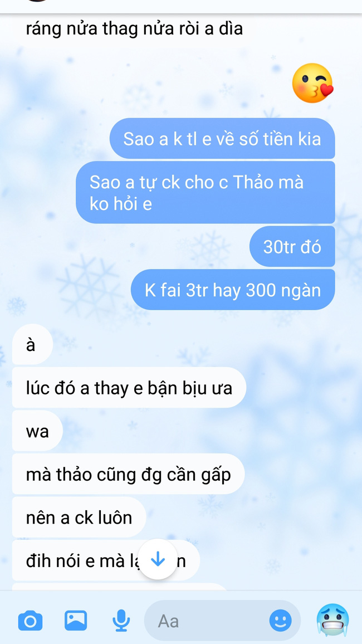Tap the "K fai 3tr hay 300 ngàn" message
The image size is (362, 644).
pyautogui.click(x=233, y=290)
